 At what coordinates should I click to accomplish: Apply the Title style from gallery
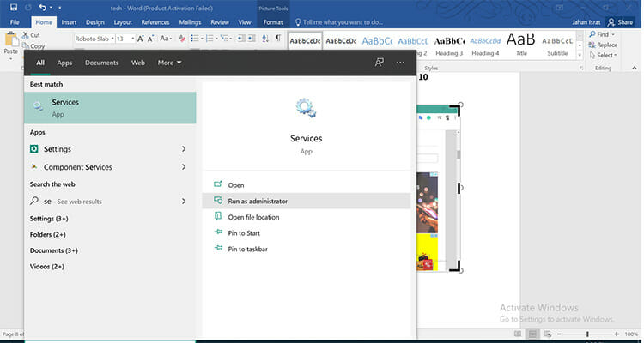point(521,46)
